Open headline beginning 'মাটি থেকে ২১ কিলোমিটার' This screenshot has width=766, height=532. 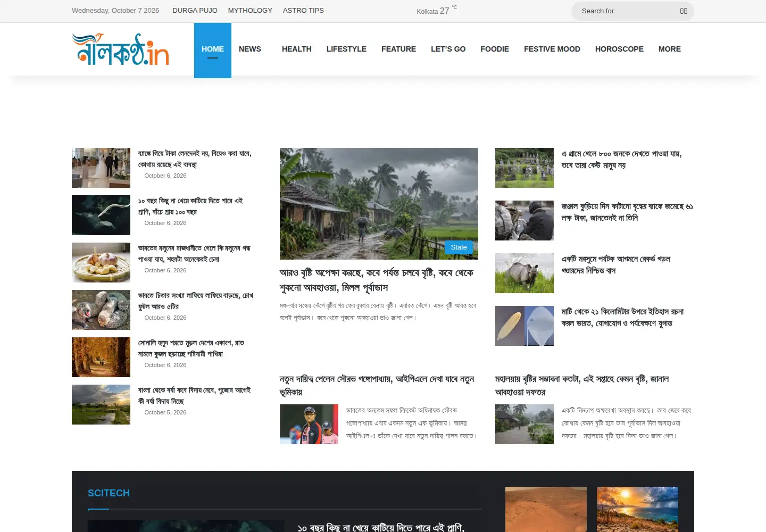point(622,318)
